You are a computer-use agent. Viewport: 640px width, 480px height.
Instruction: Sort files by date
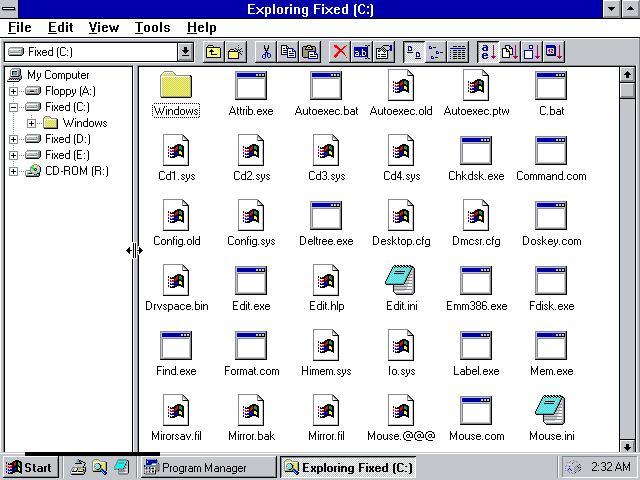point(554,52)
